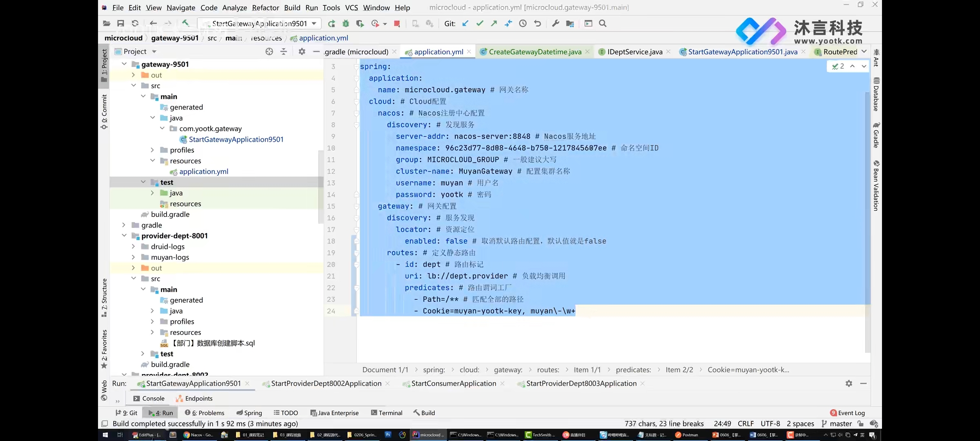
Task: Select the application.yml tab
Action: coord(437,52)
